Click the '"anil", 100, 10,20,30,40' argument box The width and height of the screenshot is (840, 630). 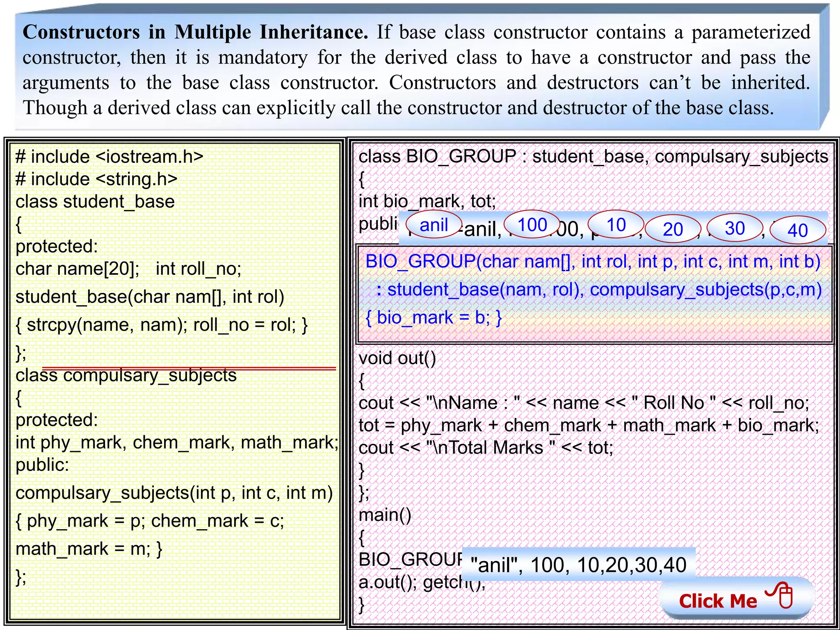click(x=578, y=564)
